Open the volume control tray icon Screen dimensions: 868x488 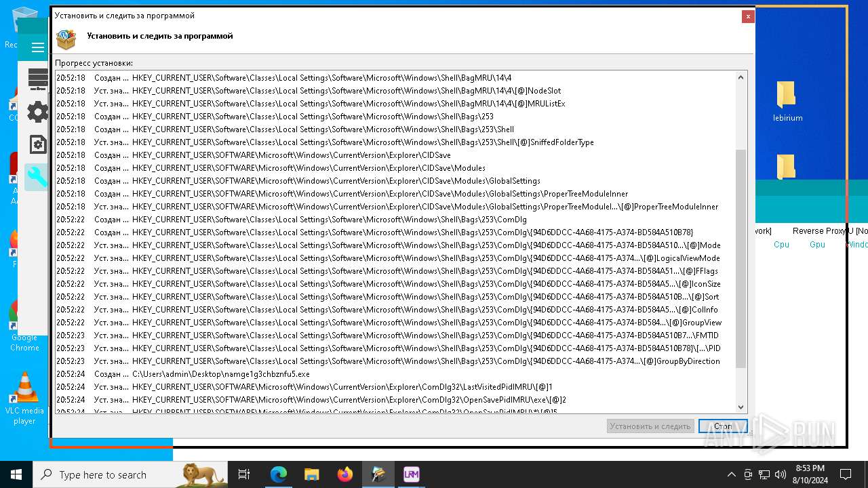(x=781, y=474)
